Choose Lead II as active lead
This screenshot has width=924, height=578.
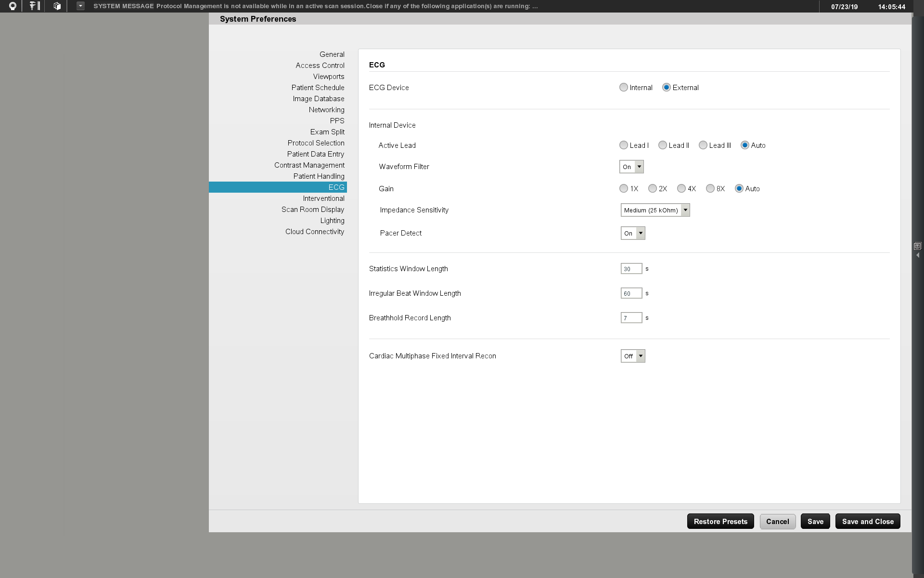coord(663,145)
